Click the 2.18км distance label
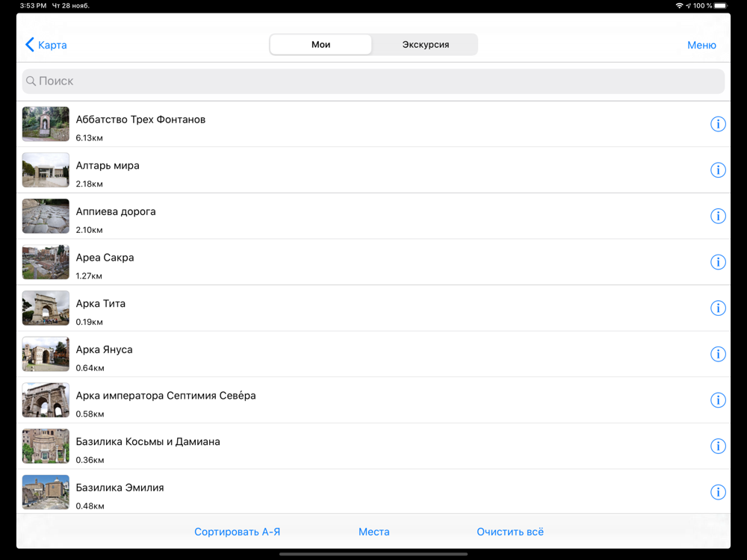 89,184
